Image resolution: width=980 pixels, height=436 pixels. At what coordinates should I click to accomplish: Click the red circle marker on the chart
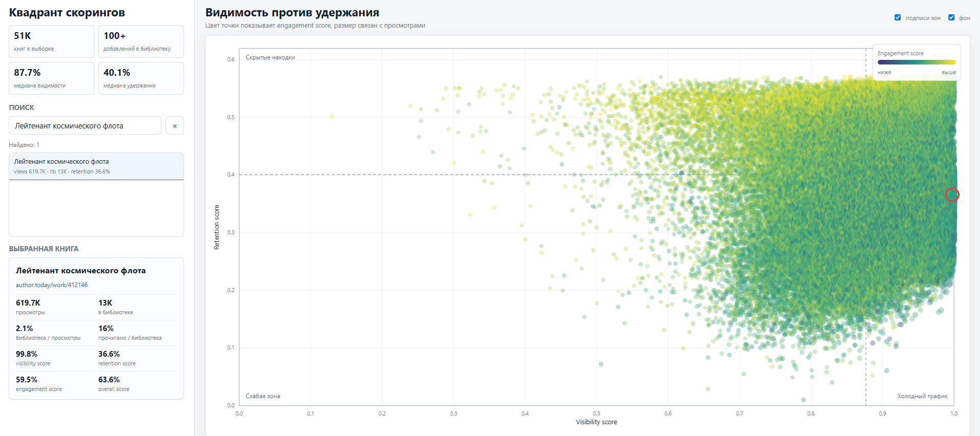tap(952, 195)
